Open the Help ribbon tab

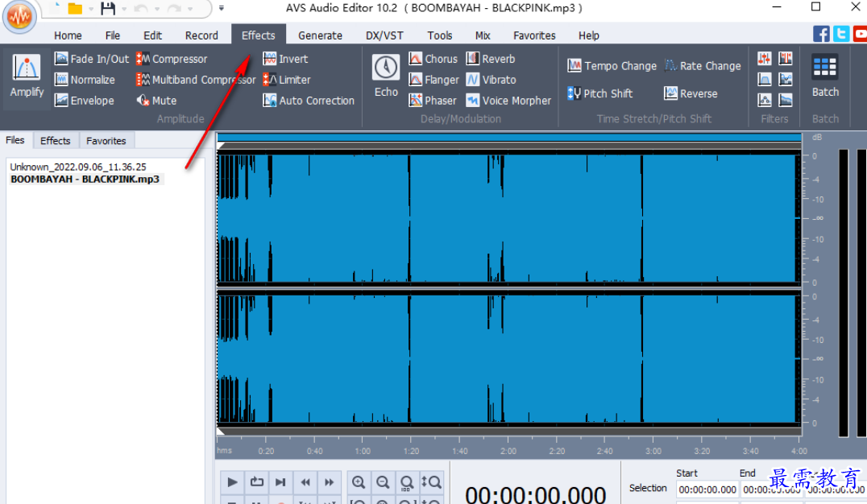pos(589,35)
